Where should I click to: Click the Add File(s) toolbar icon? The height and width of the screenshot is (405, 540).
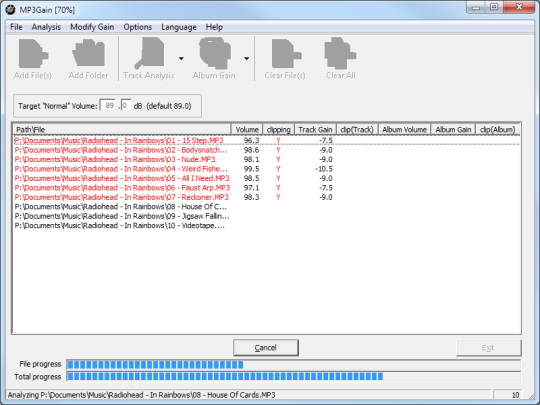click(33, 53)
